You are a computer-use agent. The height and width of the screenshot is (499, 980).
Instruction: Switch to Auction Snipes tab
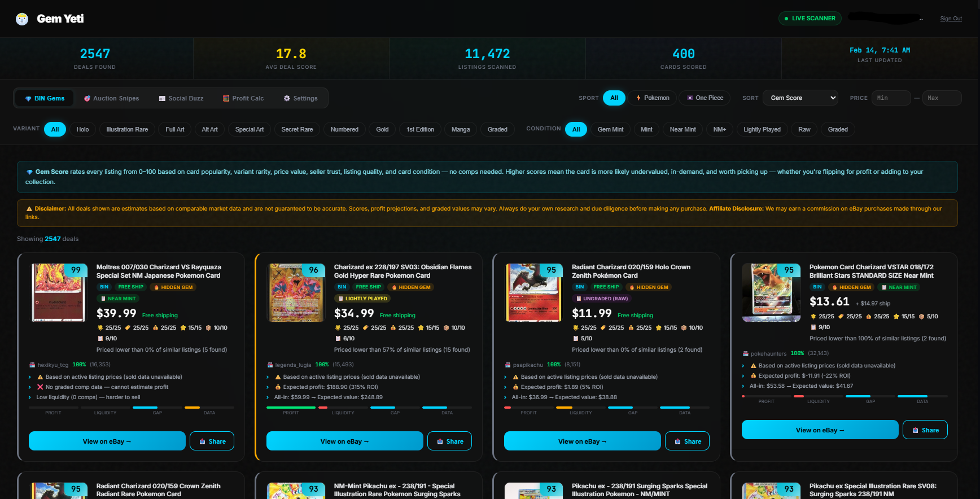(x=112, y=98)
